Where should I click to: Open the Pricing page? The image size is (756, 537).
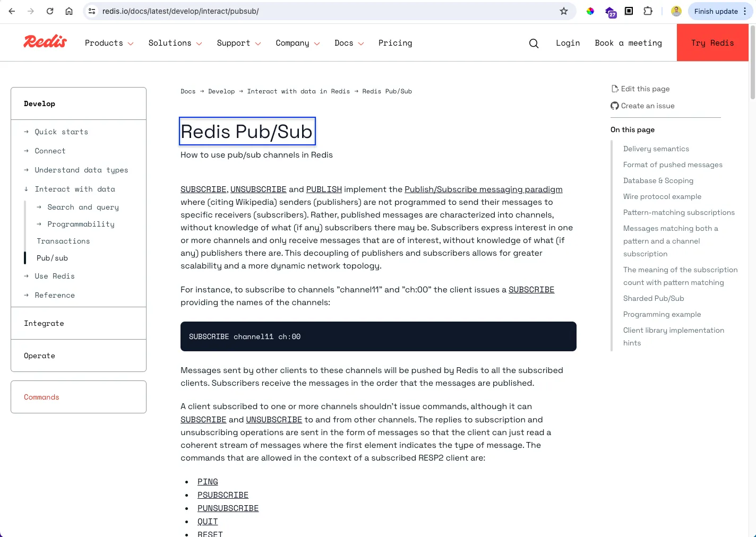click(395, 43)
